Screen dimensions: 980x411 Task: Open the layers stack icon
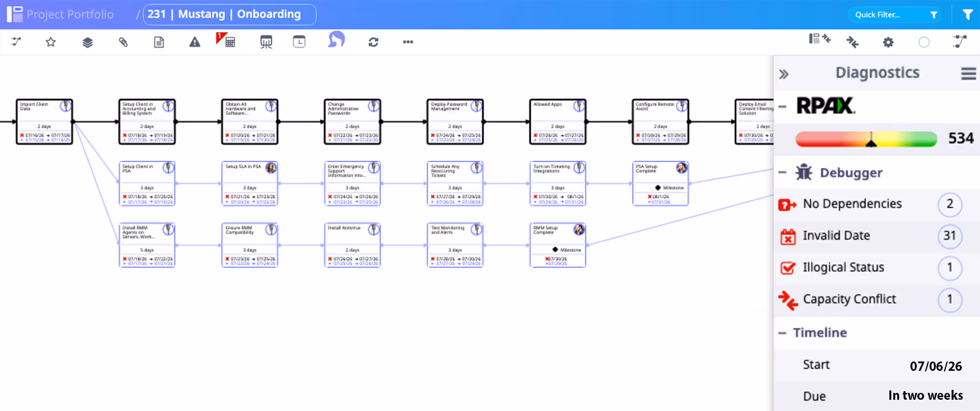[87, 42]
